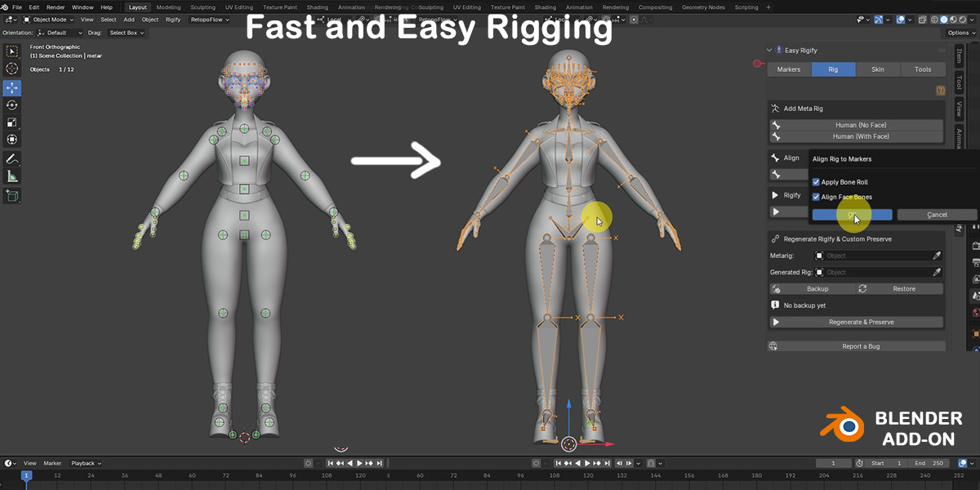Switch to the Skin tab
980x490 pixels.
pos(877,69)
